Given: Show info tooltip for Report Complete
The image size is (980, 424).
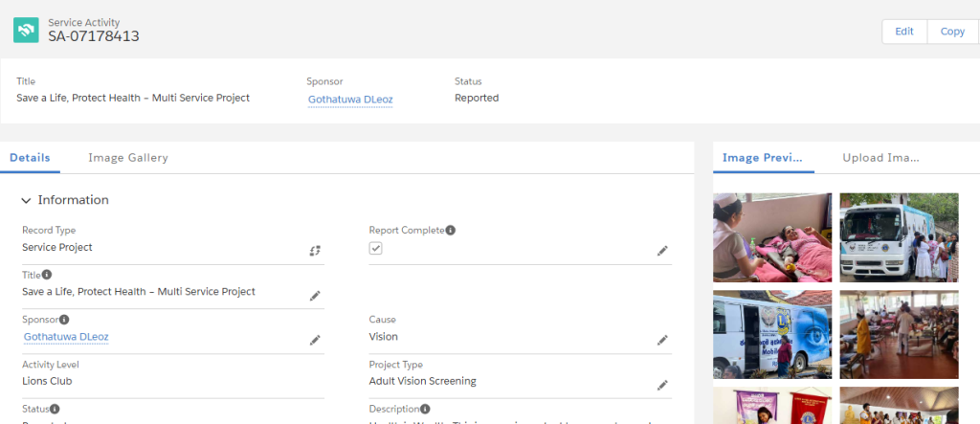Looking at the screenshot, I should [451, 230].
